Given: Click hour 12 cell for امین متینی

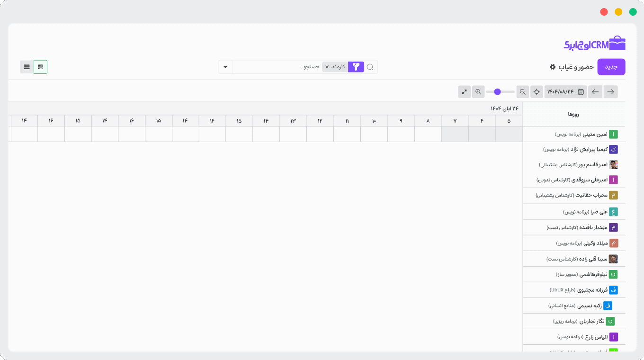Looking at the screenshot, I should coord(320,134).
